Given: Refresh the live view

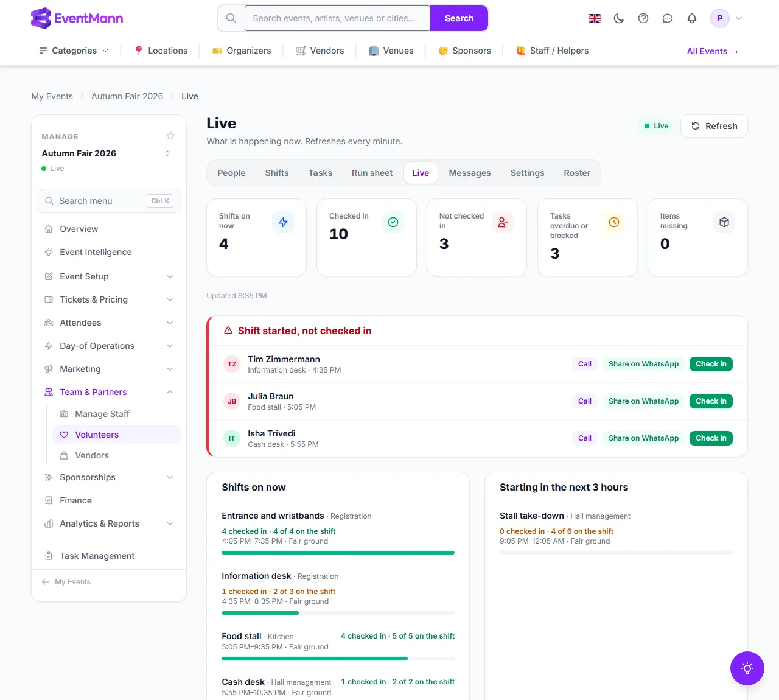Looking at the screenshot, I should point(714,126).
